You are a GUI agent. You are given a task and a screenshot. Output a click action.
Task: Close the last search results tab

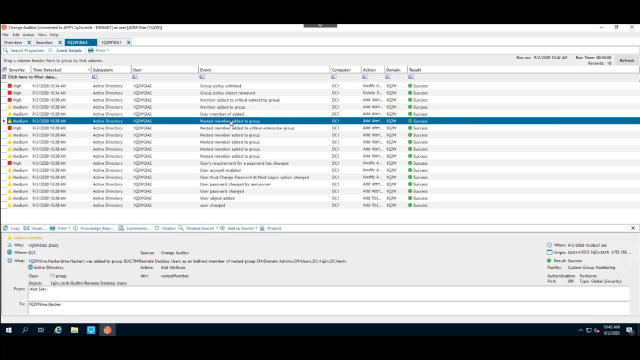[128, 42]
